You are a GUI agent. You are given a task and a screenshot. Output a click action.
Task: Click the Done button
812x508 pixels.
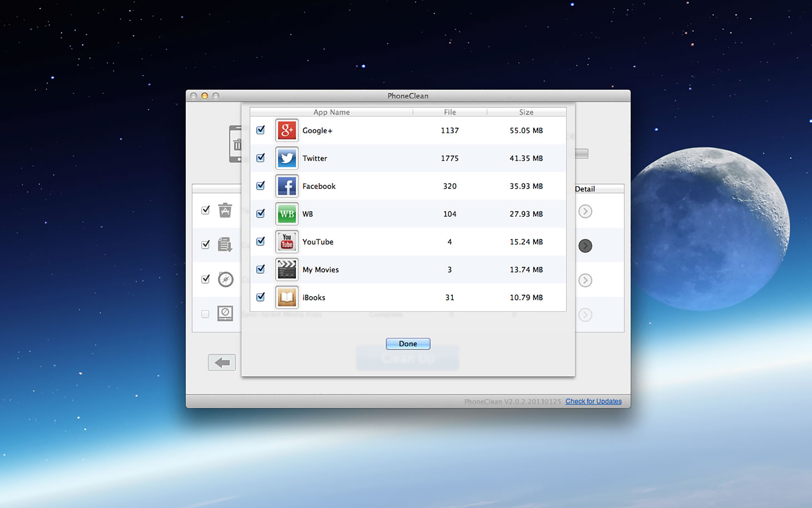pyautogui.click(x=408, y=344)
